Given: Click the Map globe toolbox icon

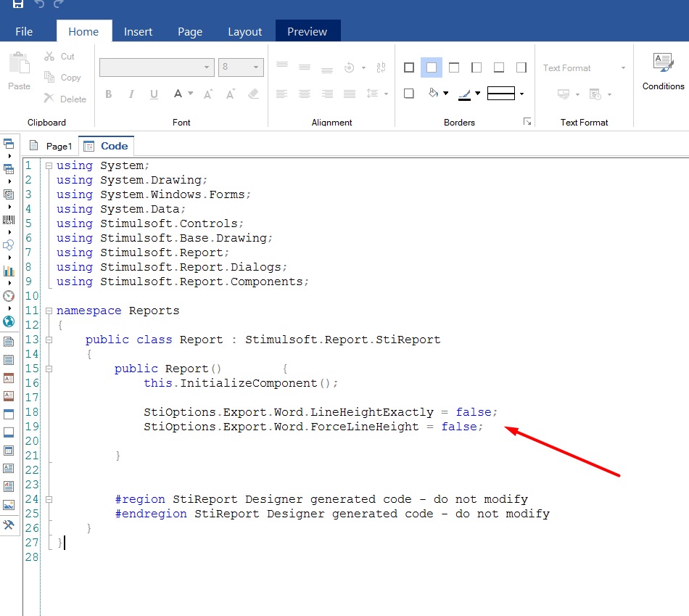Looking at the screenshot, I should (9, 322).
